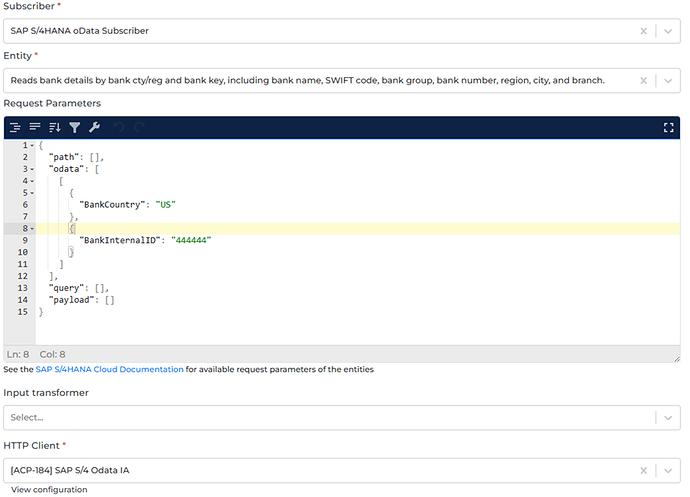Click the Ln: 8 status indicator

(x=18, y=354)
